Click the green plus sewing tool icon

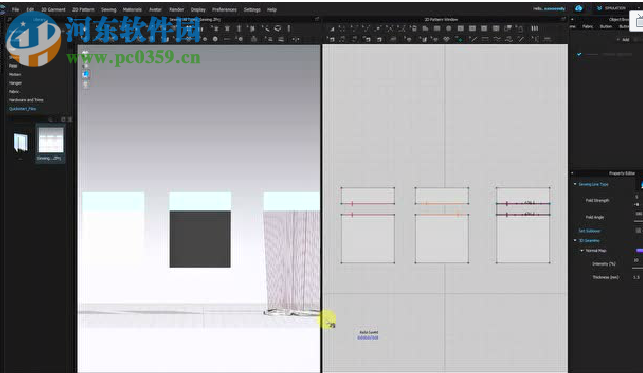click(460, 39)
